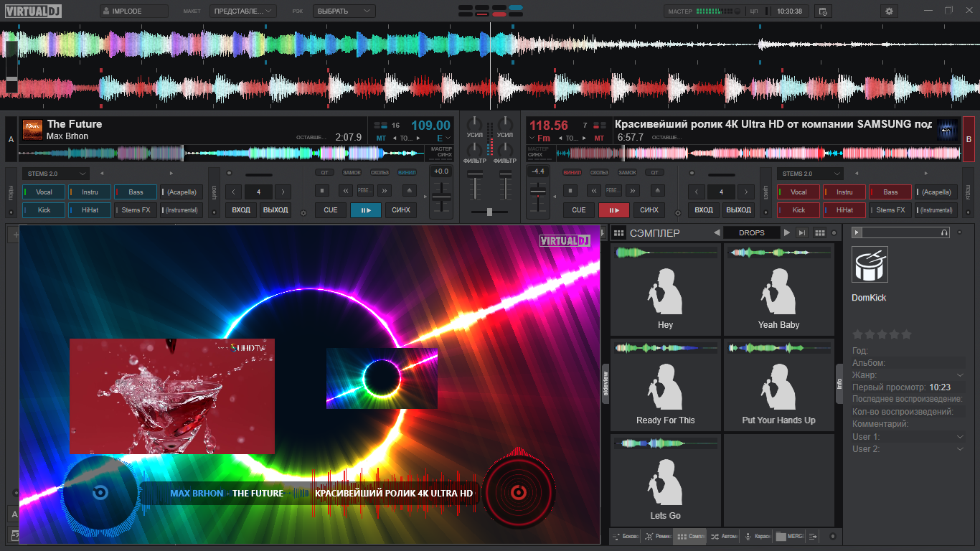980x551 pixels.
Task: Open the ВЫБРАТЬ rack dropdown
Action: pos(344,11)
